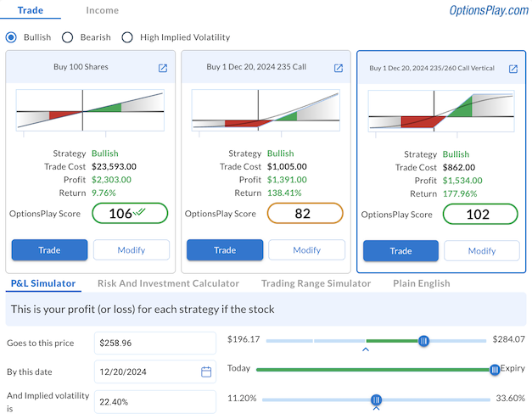Click the price slider caret marker

click(x=366, y=349)
